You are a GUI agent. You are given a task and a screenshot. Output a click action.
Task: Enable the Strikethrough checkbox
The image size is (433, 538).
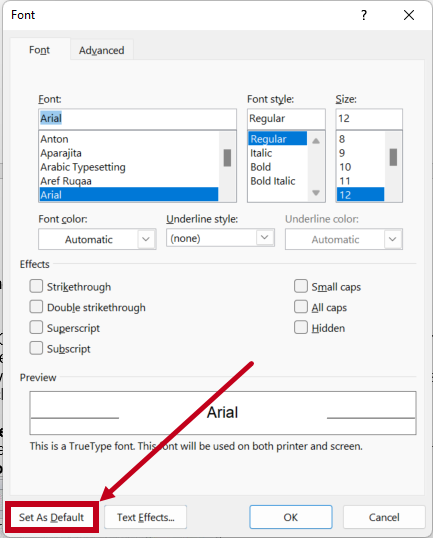click(36, 286)
